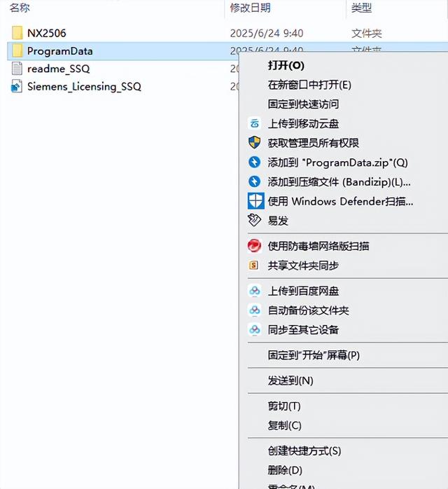Choose 添加到压缩文件 (Bandizip)(L)...
448x489 pixels.
[x=339, y=181]
